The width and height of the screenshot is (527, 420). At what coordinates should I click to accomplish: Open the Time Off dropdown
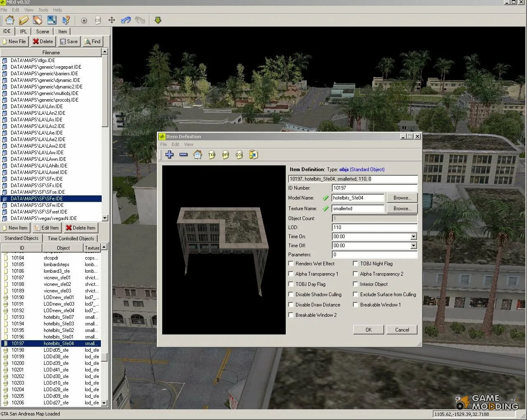pyautogui.click(x=413, y=246)
